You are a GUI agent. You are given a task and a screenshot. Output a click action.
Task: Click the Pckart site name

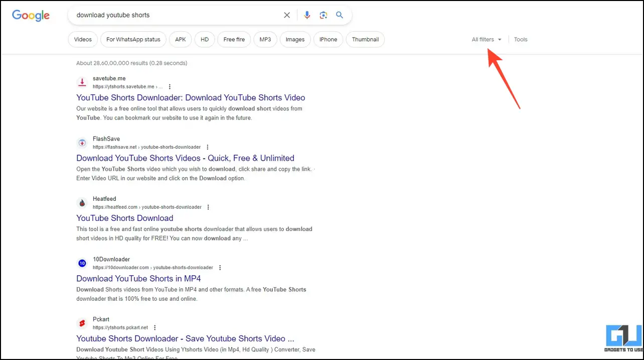tap(101, 319)
